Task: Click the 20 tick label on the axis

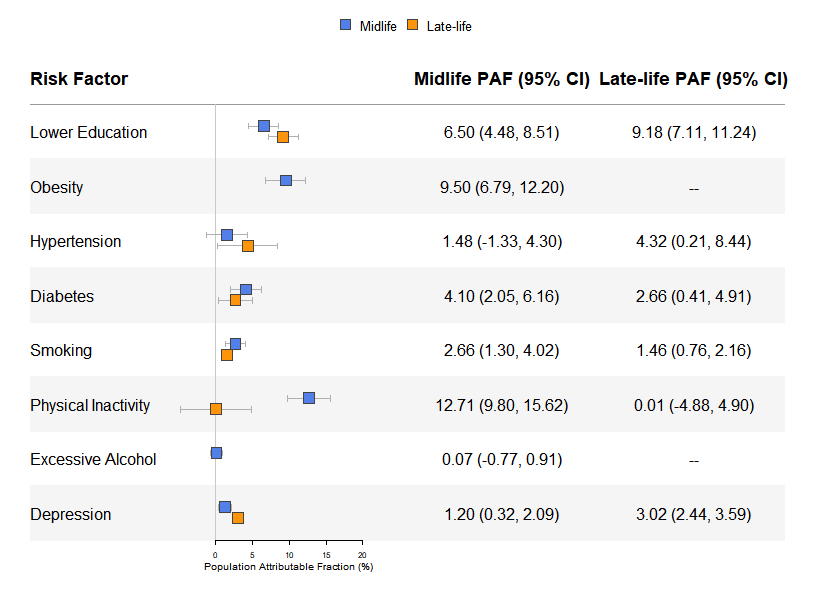Action: click(362, 554)
